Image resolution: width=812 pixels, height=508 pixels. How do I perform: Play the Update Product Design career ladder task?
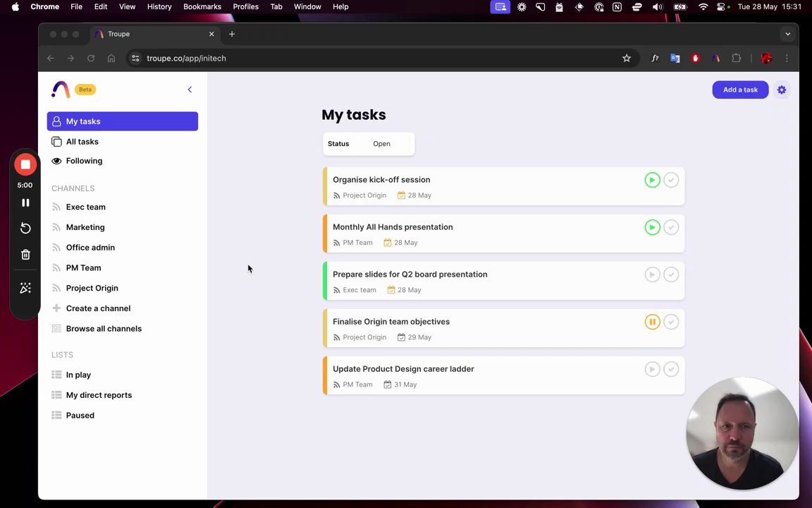point(652,369)
